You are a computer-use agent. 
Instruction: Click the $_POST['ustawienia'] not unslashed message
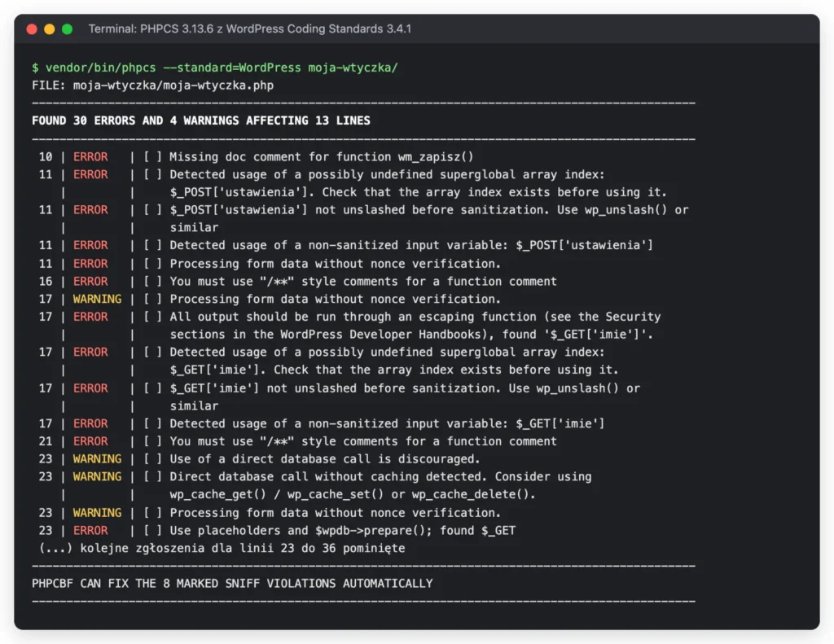(x=428, y=218)
